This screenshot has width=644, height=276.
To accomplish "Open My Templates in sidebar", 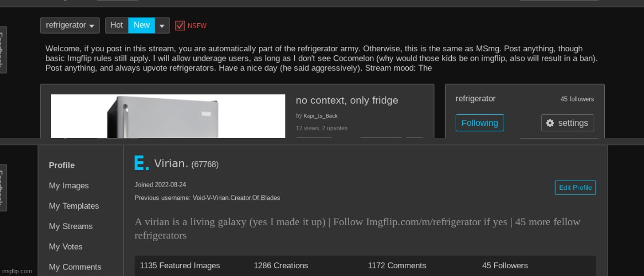I will tap(73, 206).
